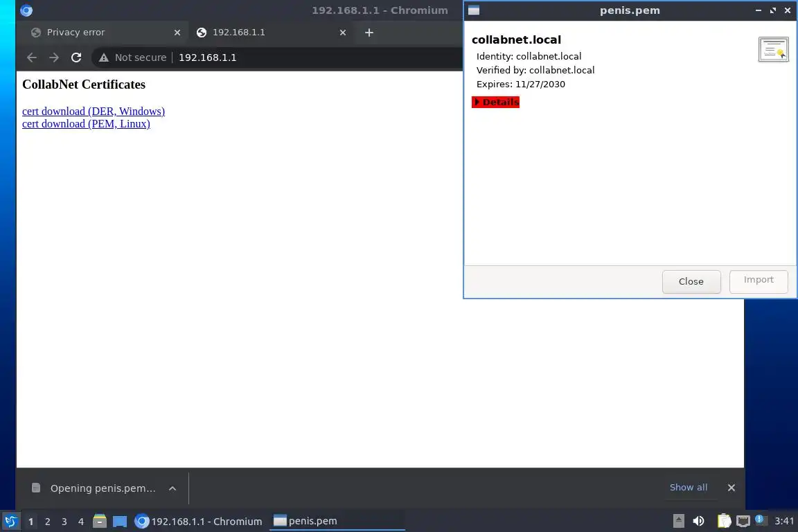The image size is (798, 532).
Task: Open the system start menu
Action: click(10, 522)
